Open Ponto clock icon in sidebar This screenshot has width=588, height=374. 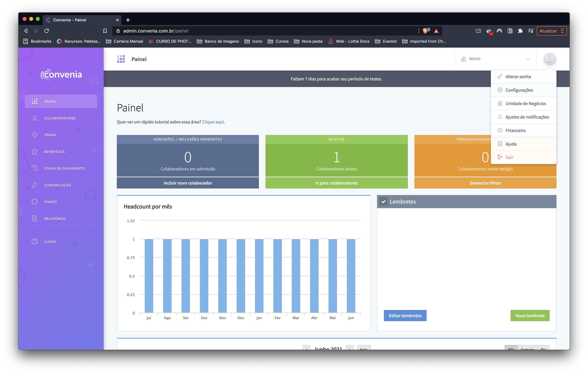click(35, 202)
